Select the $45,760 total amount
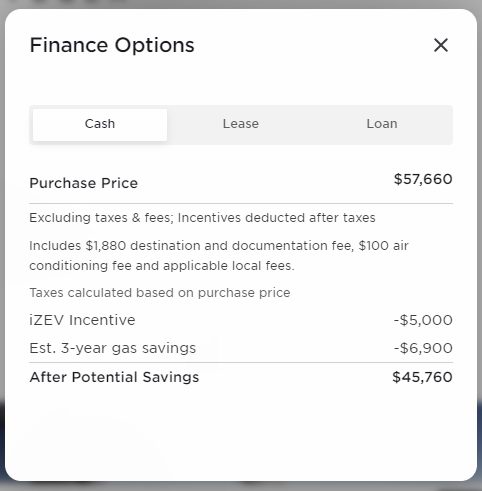482x491 pixels. pos(422,377)
